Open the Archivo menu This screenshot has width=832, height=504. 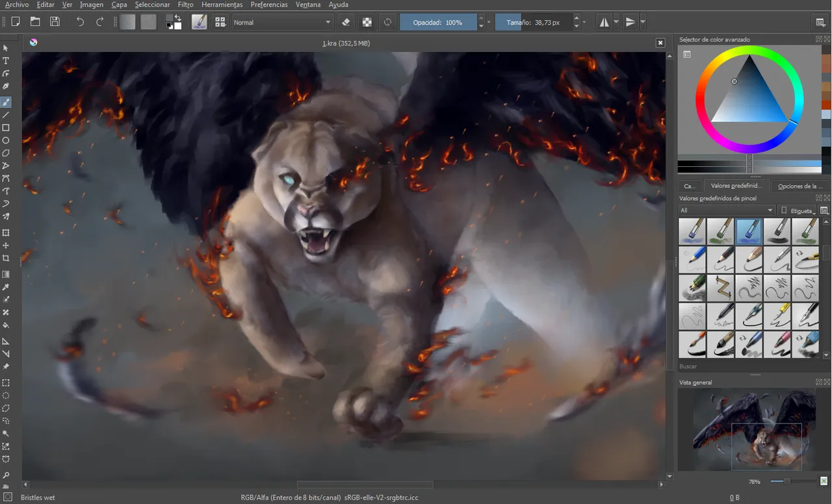(x=17, y=5)
